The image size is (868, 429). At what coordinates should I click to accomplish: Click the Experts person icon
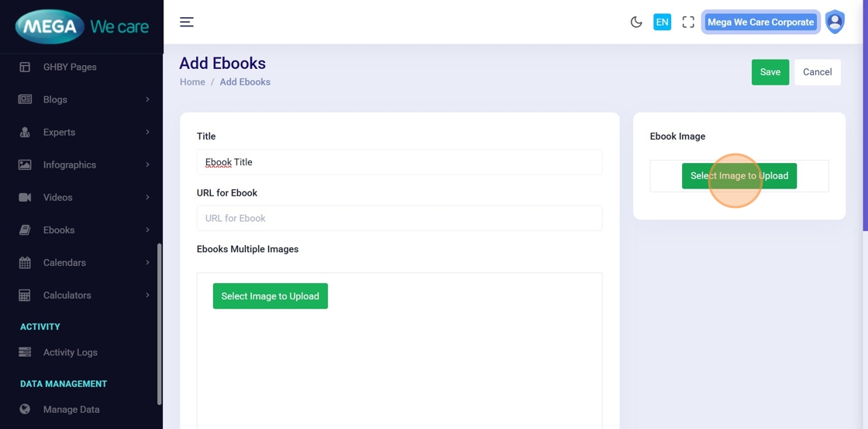click(25, 132)
